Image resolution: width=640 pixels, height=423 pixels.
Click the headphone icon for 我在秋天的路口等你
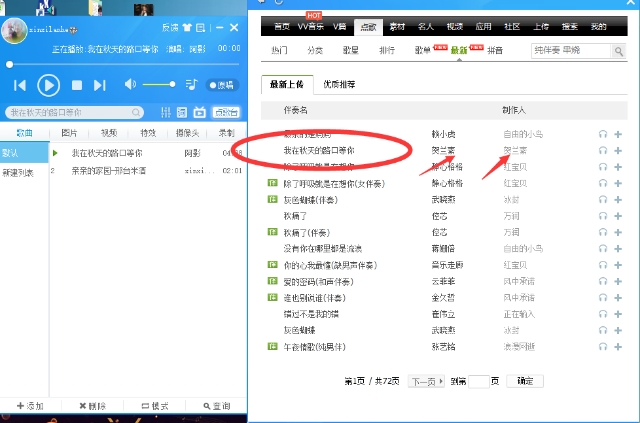point(602,150)
